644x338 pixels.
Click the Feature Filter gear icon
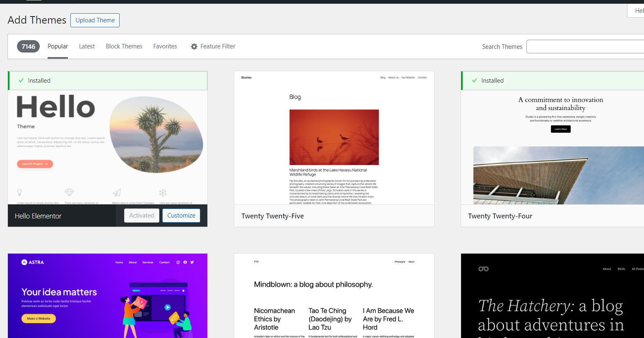tap(194, 47)
